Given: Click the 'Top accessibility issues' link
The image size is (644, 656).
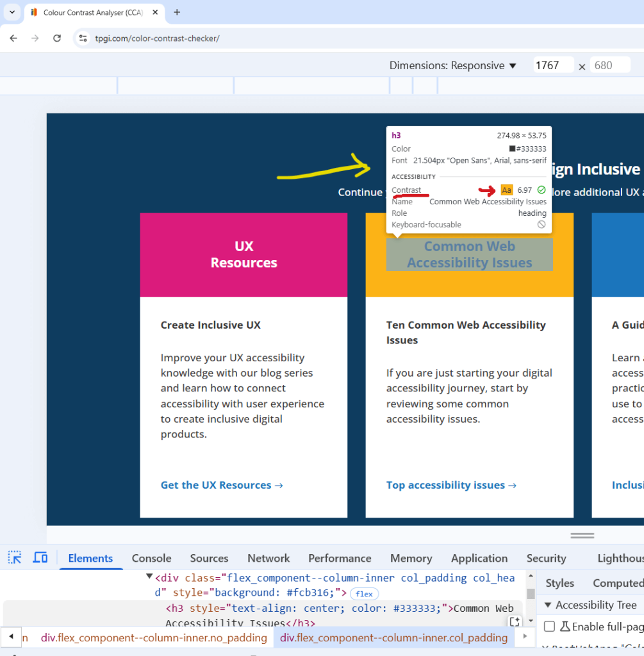Looking at the screenshot, I should 450,485.
